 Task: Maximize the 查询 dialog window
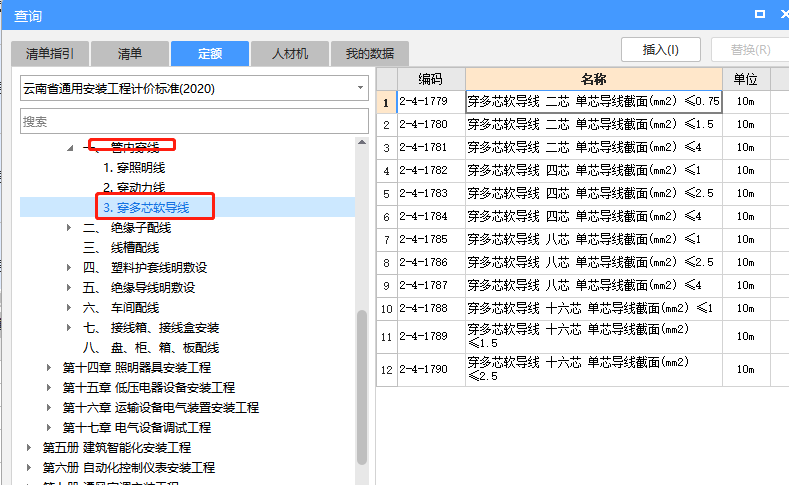[x=760, y=14]
